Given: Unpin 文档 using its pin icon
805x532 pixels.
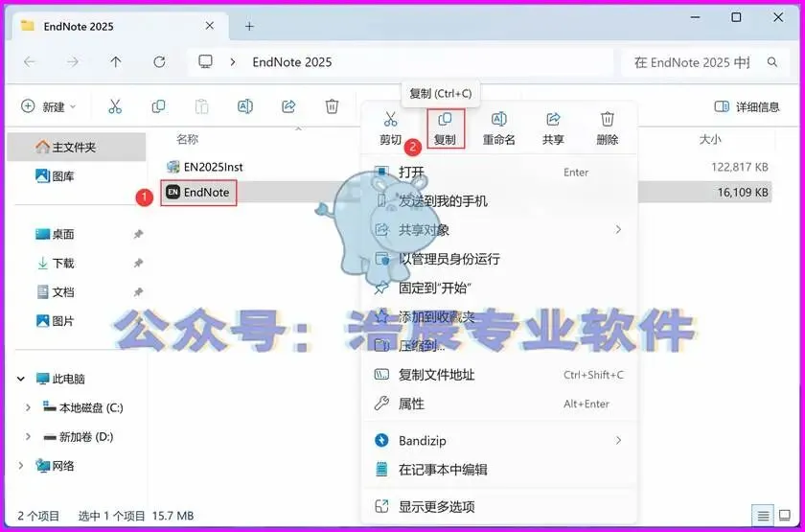Looking at the screenshot, I should pyautogui.click(x=138, y=292).
